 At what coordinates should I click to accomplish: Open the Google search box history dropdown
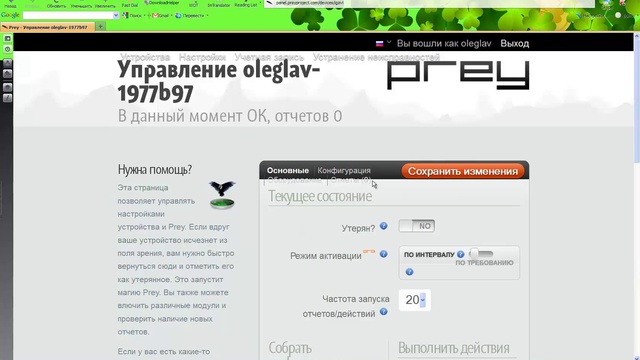[116, 16]
